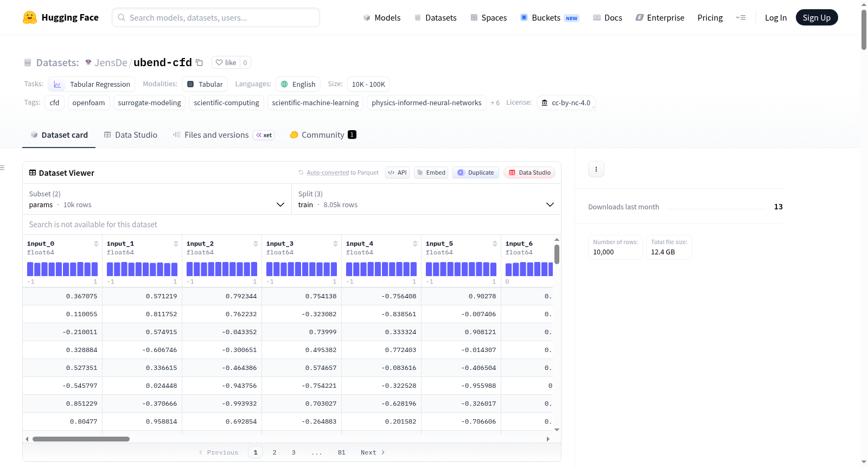Click the xet storage badge
Viewport: 868px width, 467px height.
(264, 135)
